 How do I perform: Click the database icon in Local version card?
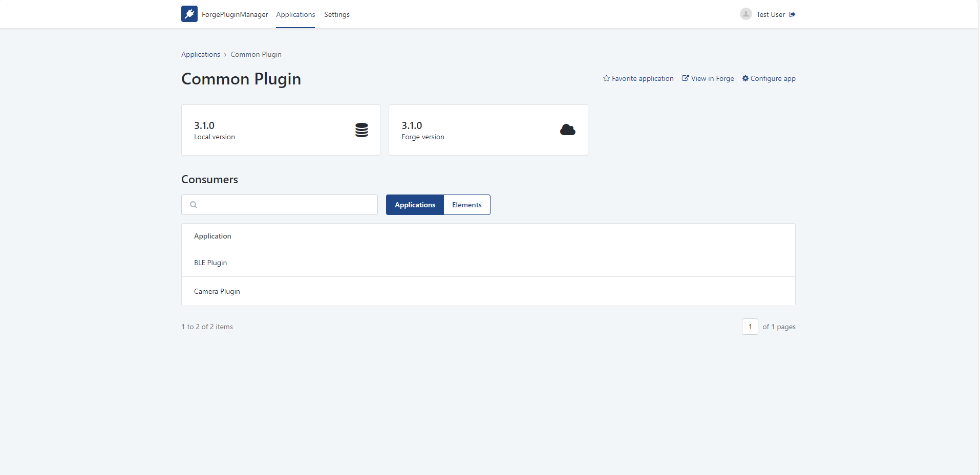coord(361,130)
